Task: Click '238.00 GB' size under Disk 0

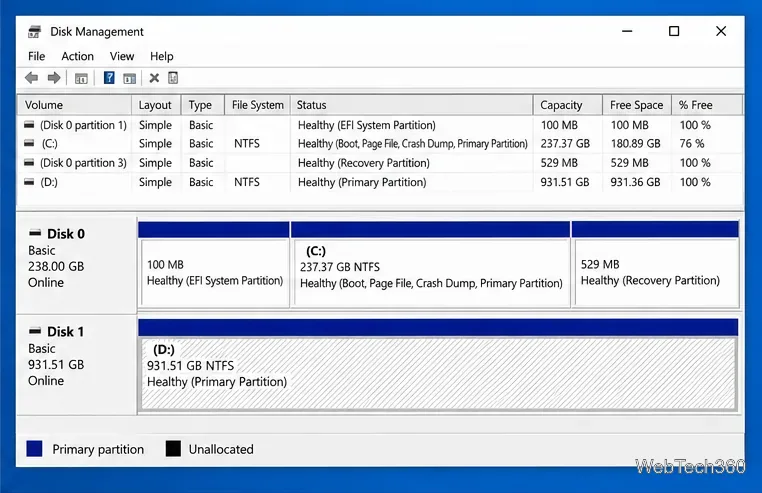Action: 56,266
